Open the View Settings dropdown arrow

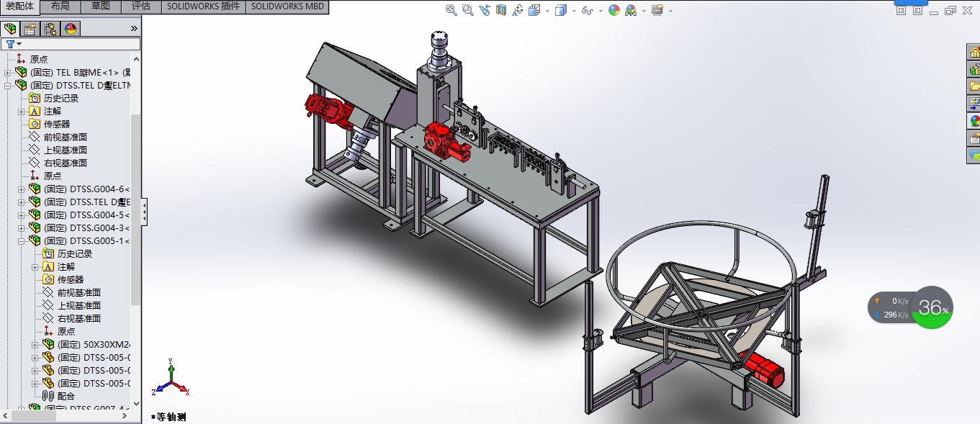pyautogui.click(x=670, y=11)
